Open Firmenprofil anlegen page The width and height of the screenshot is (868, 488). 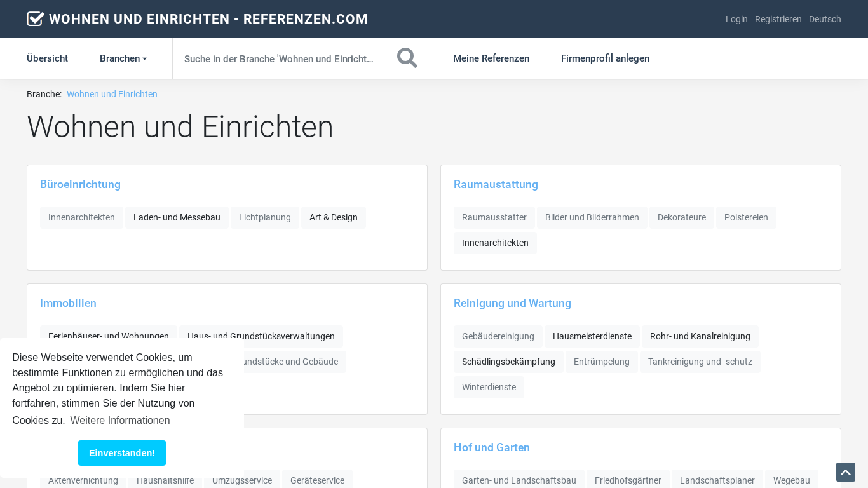[x=605, y=58]
